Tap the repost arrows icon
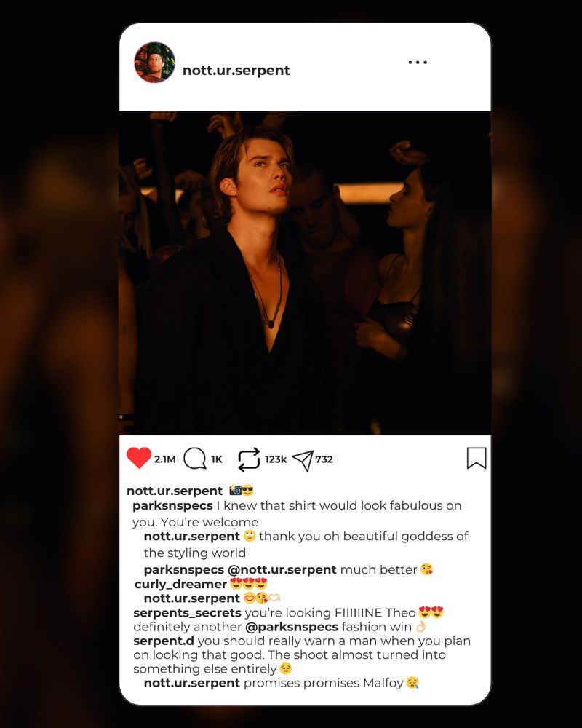 point(249,459)
